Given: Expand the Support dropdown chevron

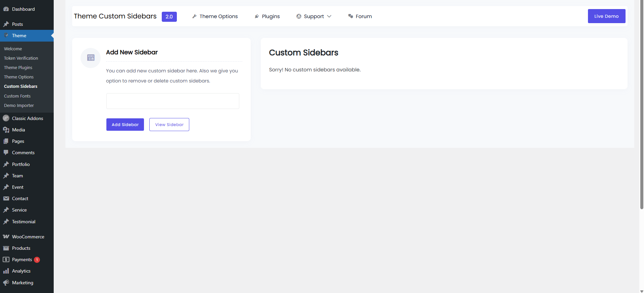Looking at the screenshot, I should click(329, 16).
